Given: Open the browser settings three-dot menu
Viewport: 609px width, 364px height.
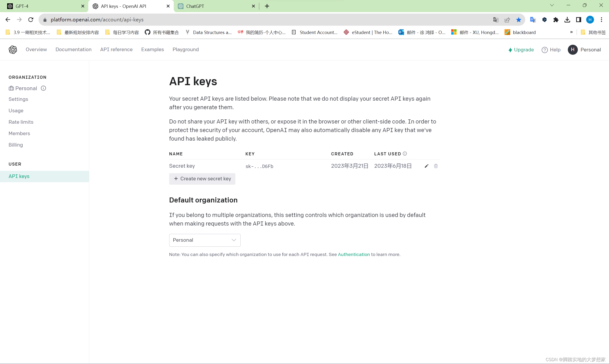Looking at the screenshot, I should (x=602, y=20).
